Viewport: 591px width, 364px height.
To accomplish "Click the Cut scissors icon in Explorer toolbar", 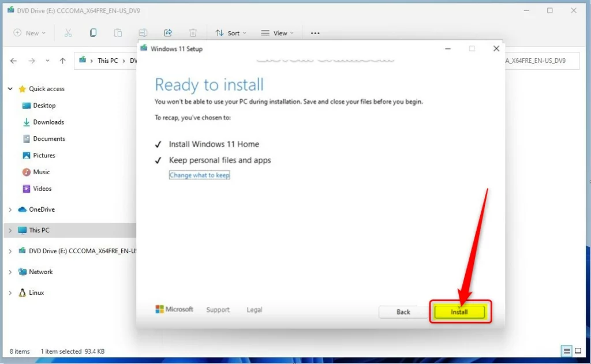I will tap(68, 33).
